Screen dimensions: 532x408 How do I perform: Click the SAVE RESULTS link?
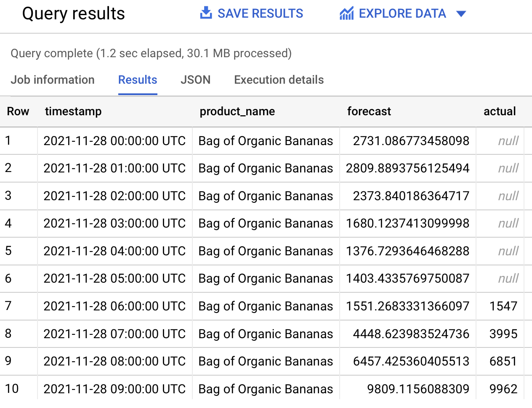click(x=260, y=13)
